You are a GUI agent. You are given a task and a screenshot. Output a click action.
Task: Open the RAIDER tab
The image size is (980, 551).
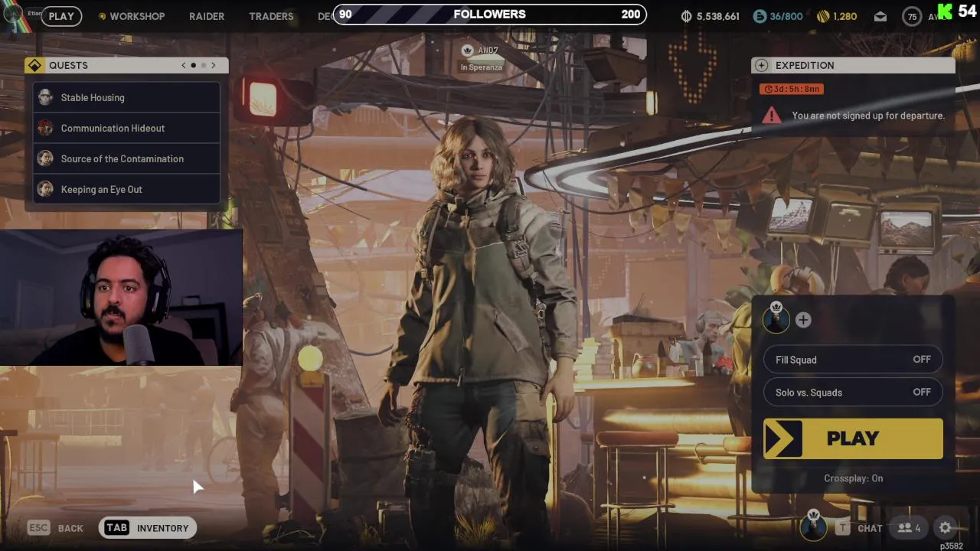(207, 16)
